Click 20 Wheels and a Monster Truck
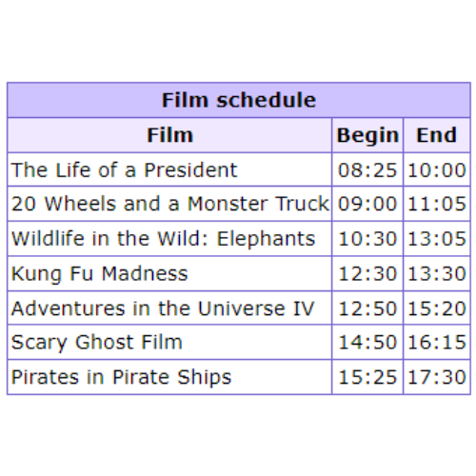Screen dimensions: 476x476 coord(170,204)
